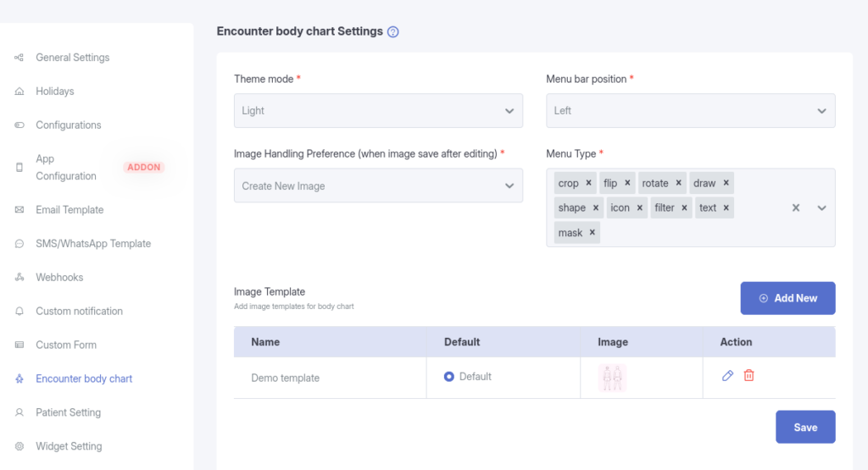Clear all Menu Type selections
The image size is (868, 470).
coord(795,207)
